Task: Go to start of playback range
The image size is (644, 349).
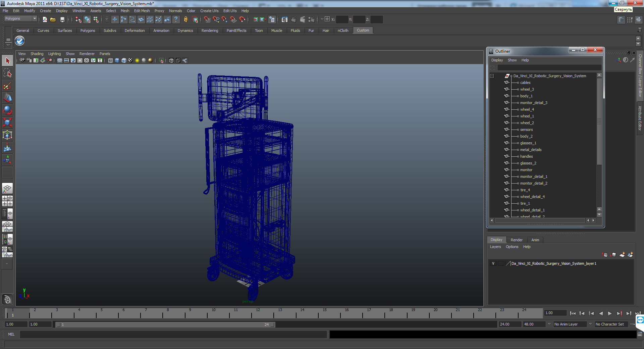Action: [573, 313]
